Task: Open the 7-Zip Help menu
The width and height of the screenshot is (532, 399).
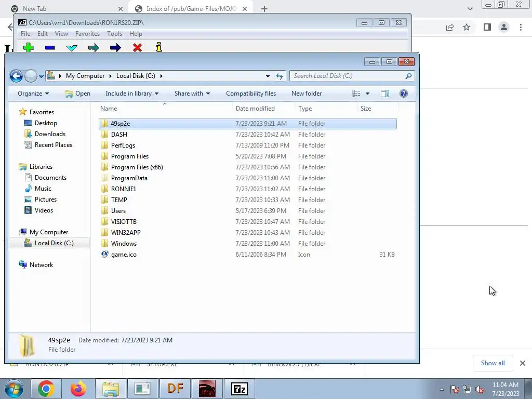Action: click(x=136, y=34)
